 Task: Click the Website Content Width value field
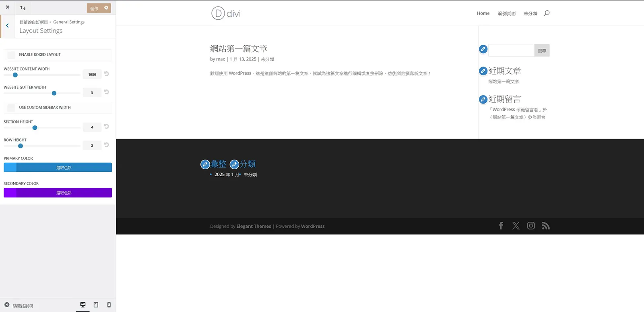point(92,74)
